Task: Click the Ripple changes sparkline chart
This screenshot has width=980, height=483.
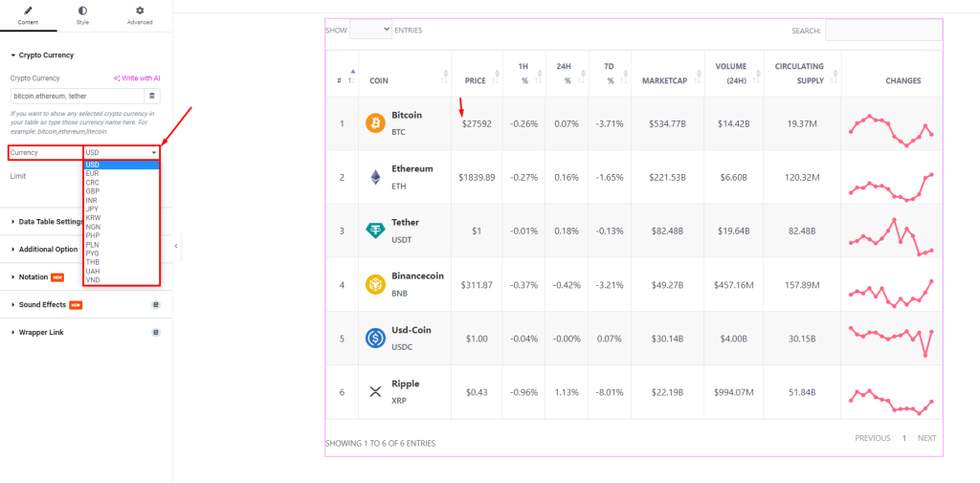Action: [x=891, y=402]
